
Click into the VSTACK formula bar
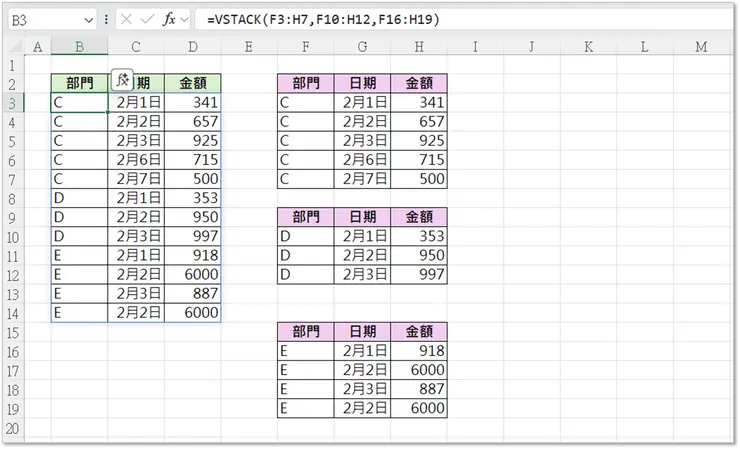(x=464, y=20)
